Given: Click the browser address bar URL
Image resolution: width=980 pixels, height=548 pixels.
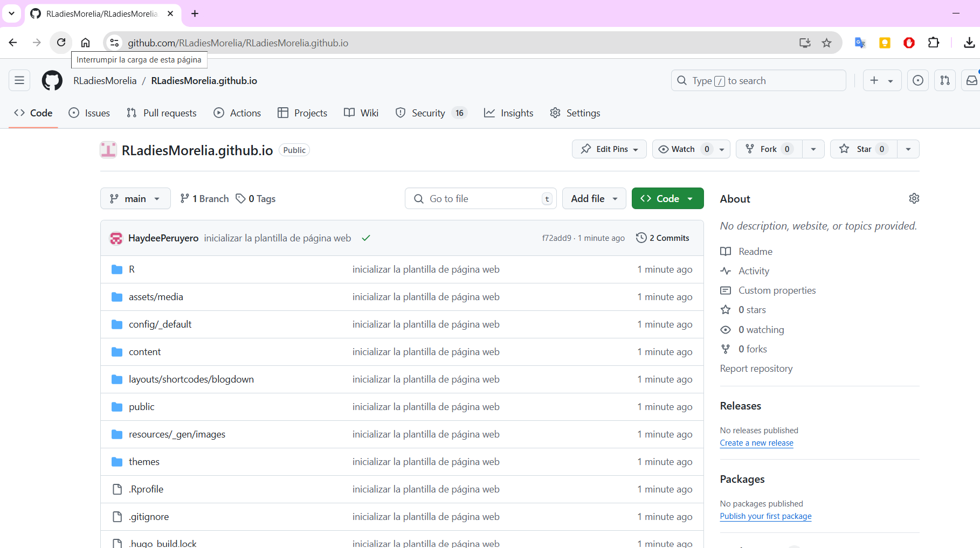Looking at the screenshot, I should (238, 43).
